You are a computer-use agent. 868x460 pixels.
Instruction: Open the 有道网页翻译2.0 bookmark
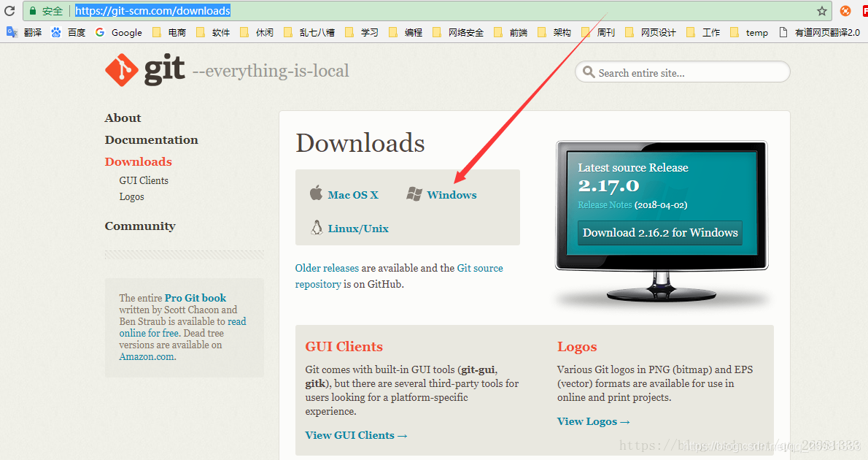click(x=819, y=32)
